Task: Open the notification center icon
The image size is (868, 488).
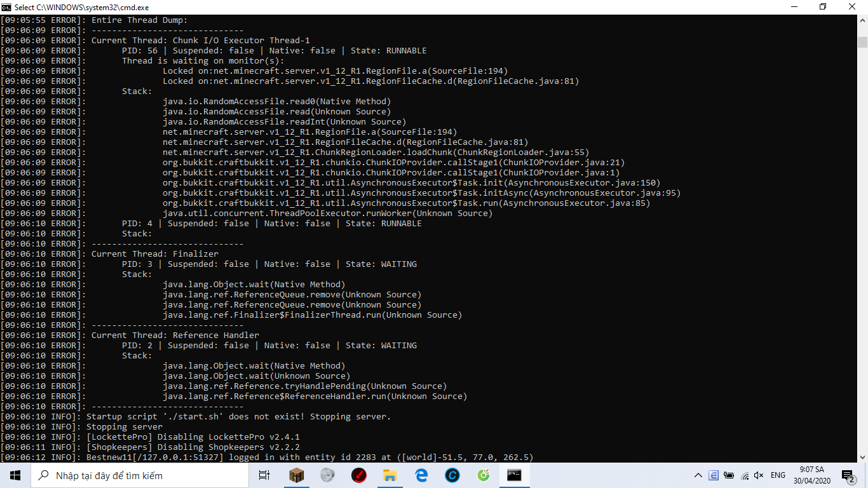Action: coord(848,475)
